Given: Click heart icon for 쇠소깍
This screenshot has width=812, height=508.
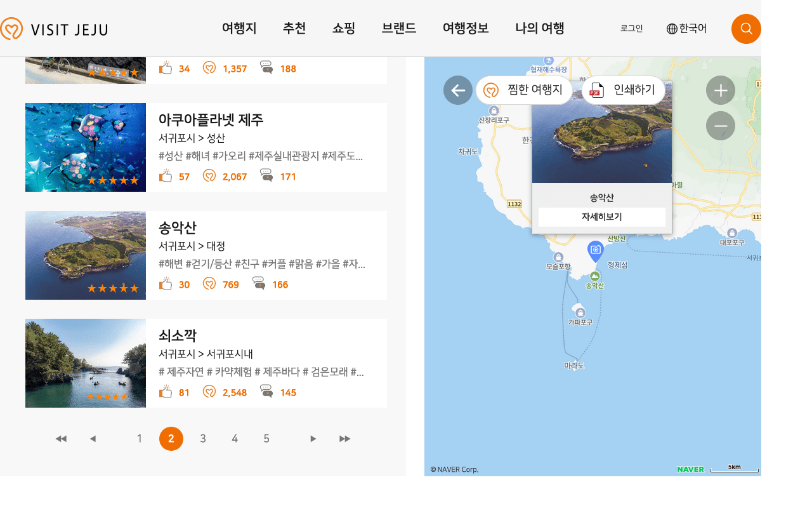Looking at the screenshot, I should click(x=209, y=392).
